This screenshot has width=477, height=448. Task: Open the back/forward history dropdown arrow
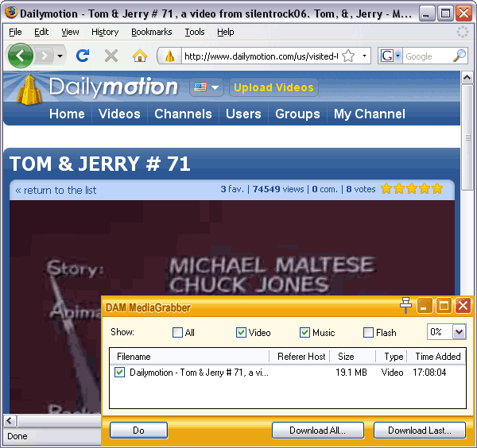(60, 56)
